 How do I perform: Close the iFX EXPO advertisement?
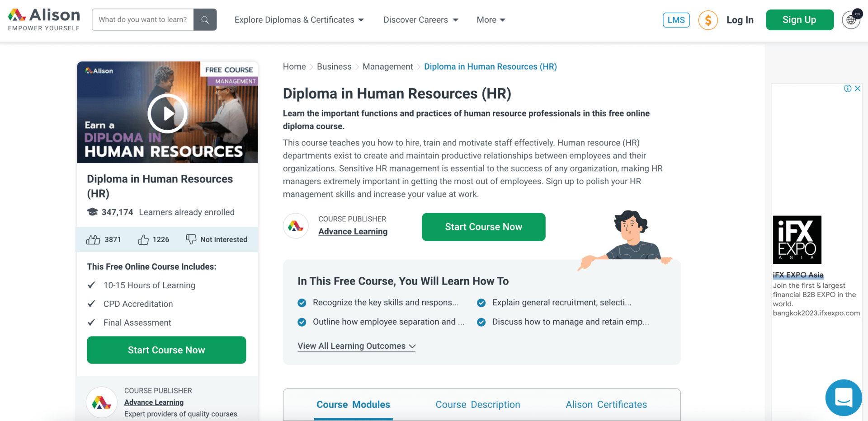click(x=857, y=89)
